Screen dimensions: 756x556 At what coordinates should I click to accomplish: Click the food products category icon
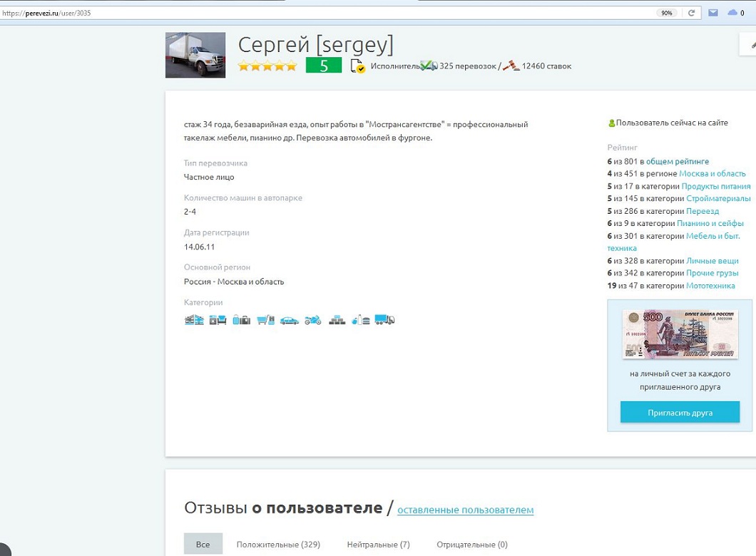(361, 320)
